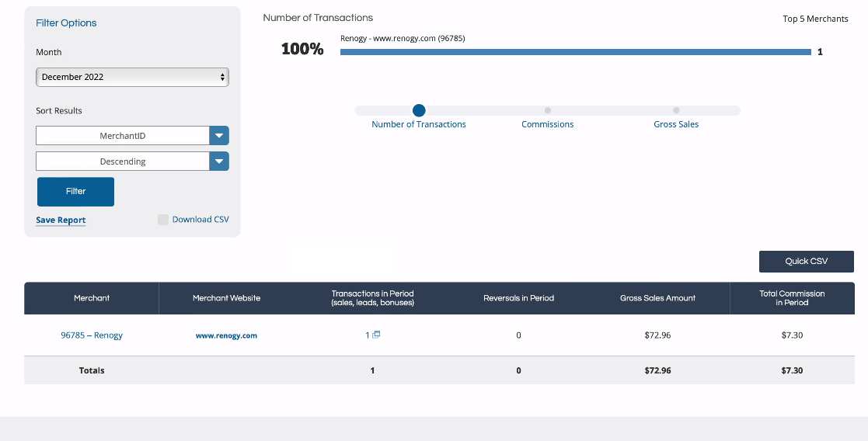Click the Save Report link
The width and height of the screenshot is (868, 441).
(61, 220)
